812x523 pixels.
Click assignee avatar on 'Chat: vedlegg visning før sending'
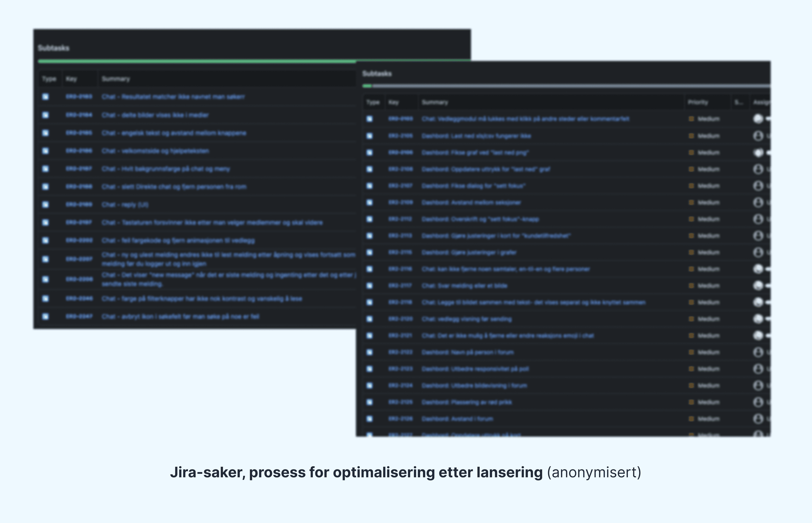pyautogui.click(x=758, y=319)
